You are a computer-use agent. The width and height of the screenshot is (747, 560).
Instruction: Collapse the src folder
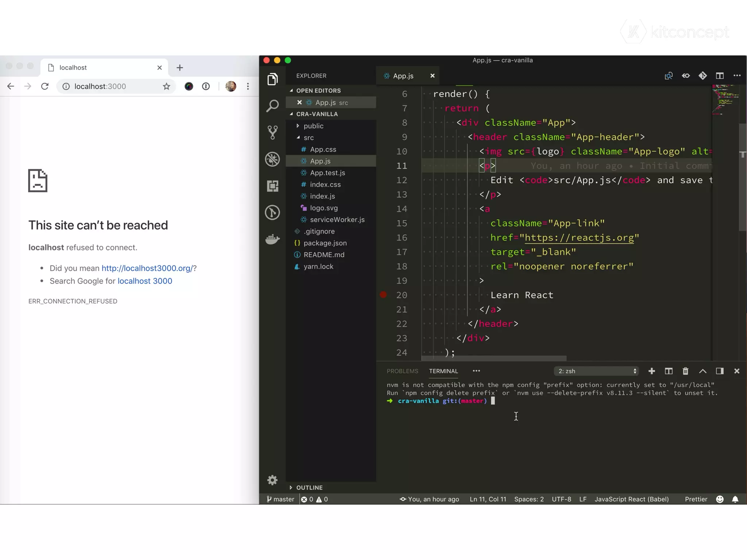tap(309, 137)
